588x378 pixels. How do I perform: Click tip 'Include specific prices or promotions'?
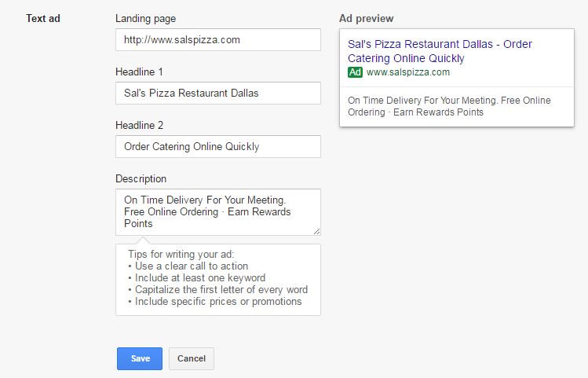(215, 302)
